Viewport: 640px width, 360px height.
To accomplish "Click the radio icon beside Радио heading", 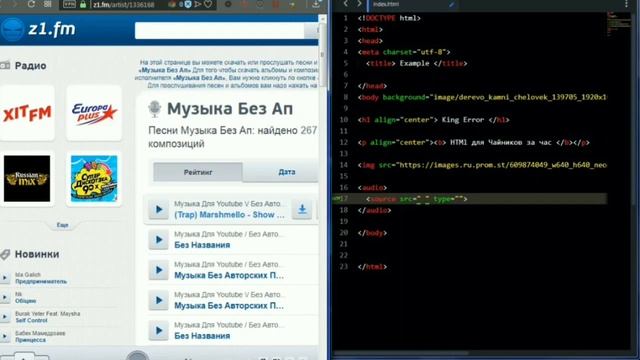I will coord(5,65).
